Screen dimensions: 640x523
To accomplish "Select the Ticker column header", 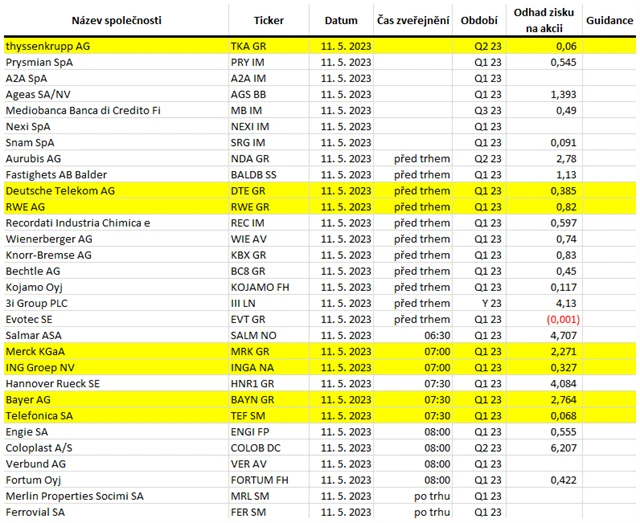I will pos(269,19).
